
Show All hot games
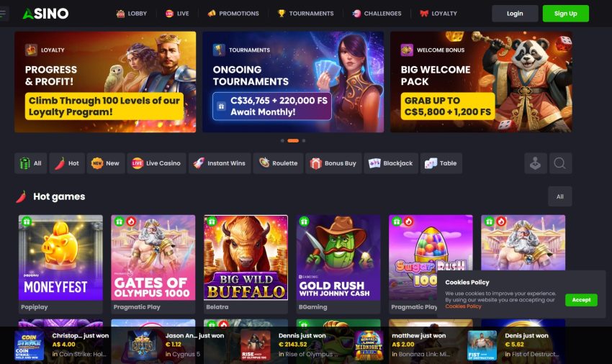[559, 196]
